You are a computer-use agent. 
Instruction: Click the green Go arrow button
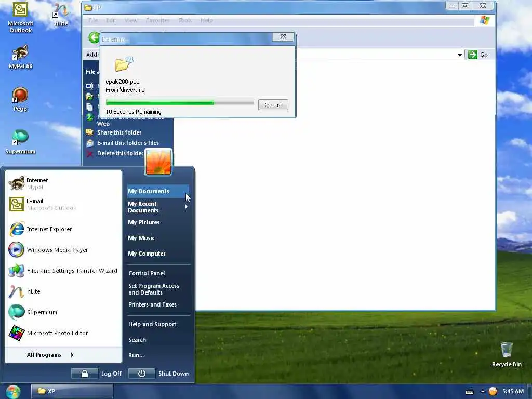[x=473, y=55]
